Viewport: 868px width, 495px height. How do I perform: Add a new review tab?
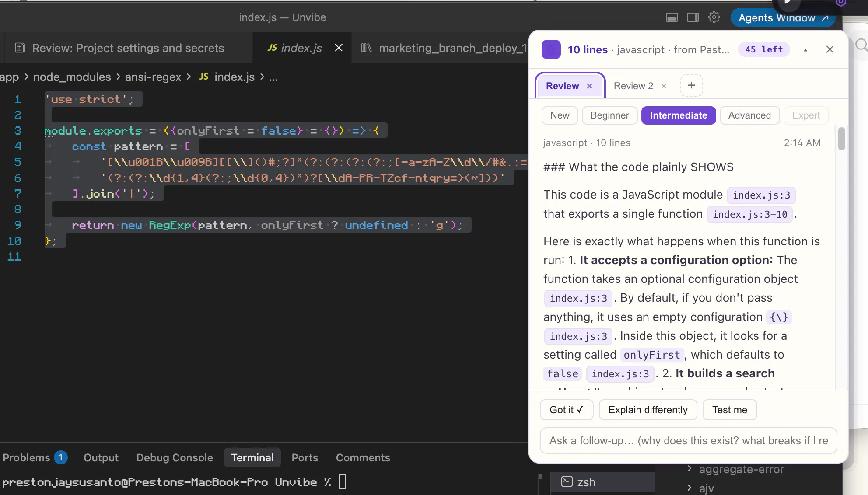pos(691,85)
